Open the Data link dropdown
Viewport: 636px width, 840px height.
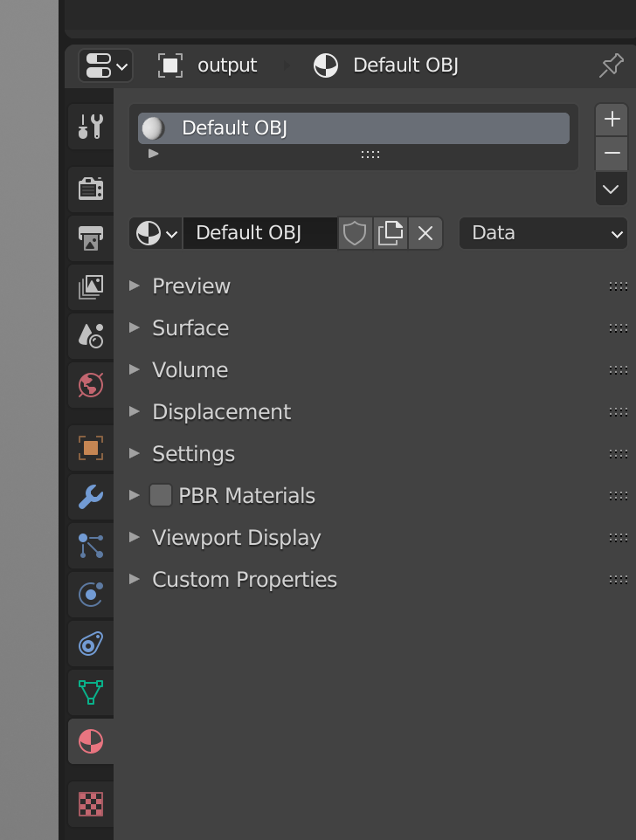pyautogui.click(x=543, y=233)
